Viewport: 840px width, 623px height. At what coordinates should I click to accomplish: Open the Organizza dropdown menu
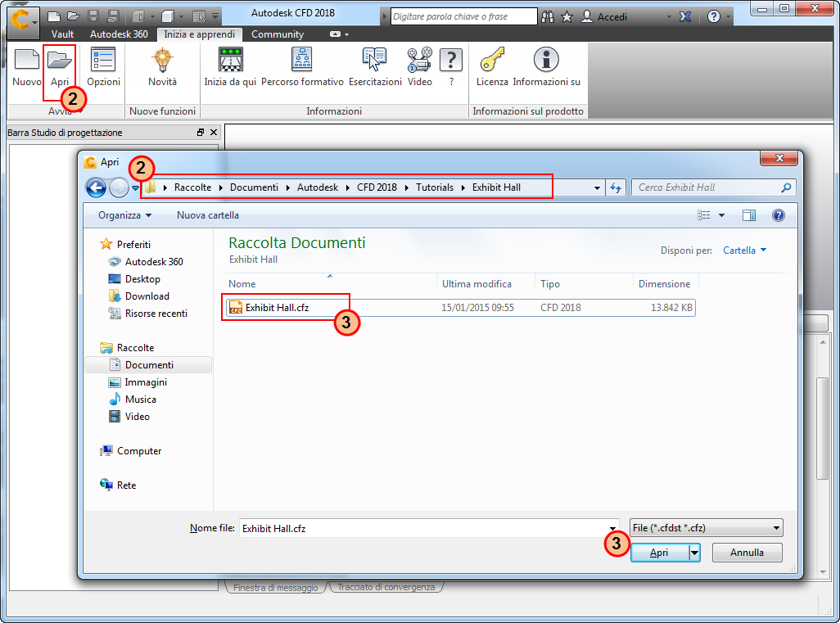[124, 215]
